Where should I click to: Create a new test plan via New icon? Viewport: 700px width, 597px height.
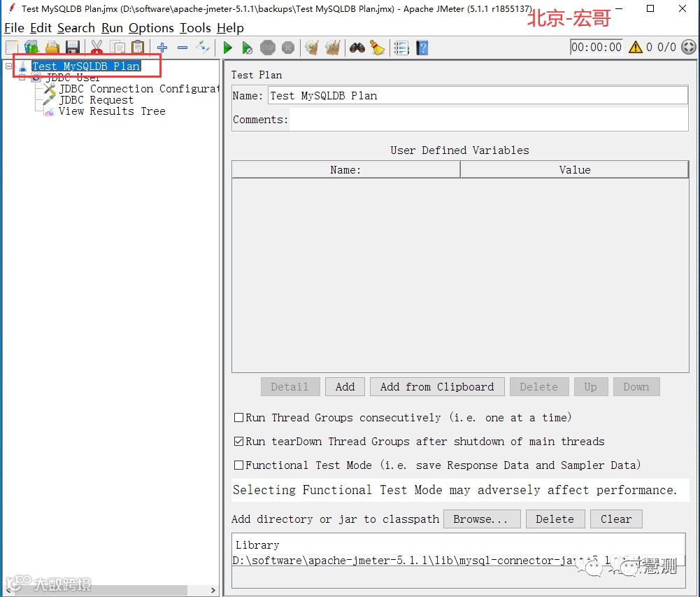12,48
